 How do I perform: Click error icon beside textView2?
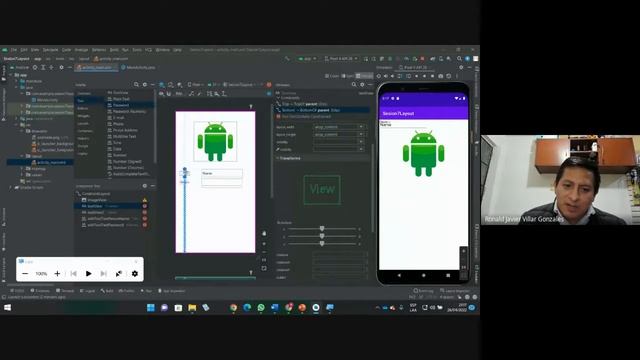(x=144, y=212)
